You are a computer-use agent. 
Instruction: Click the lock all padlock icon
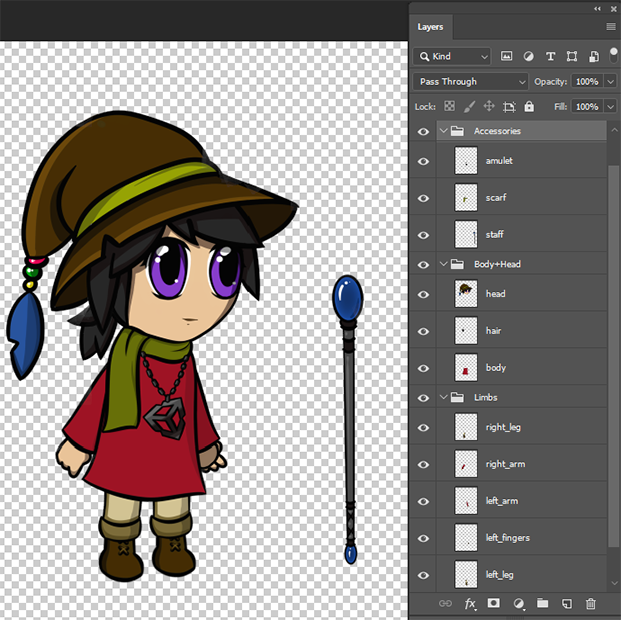click(x=529, y=106)
